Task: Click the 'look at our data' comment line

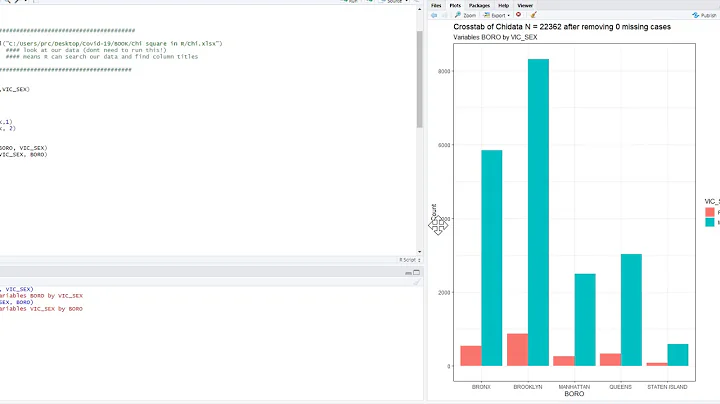Action: 86,50
